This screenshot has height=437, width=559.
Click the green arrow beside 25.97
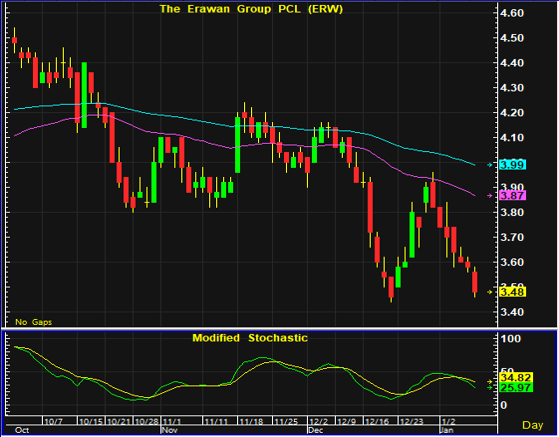click(489, 387)
